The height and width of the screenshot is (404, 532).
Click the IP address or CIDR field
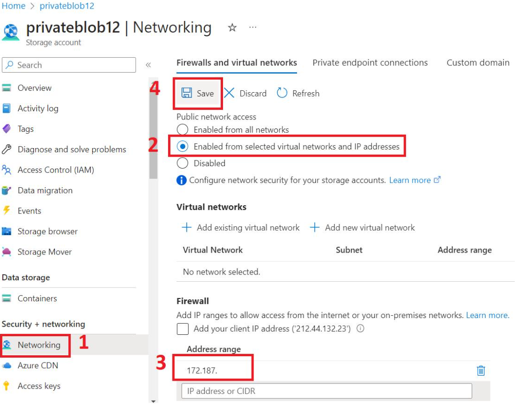327,391
